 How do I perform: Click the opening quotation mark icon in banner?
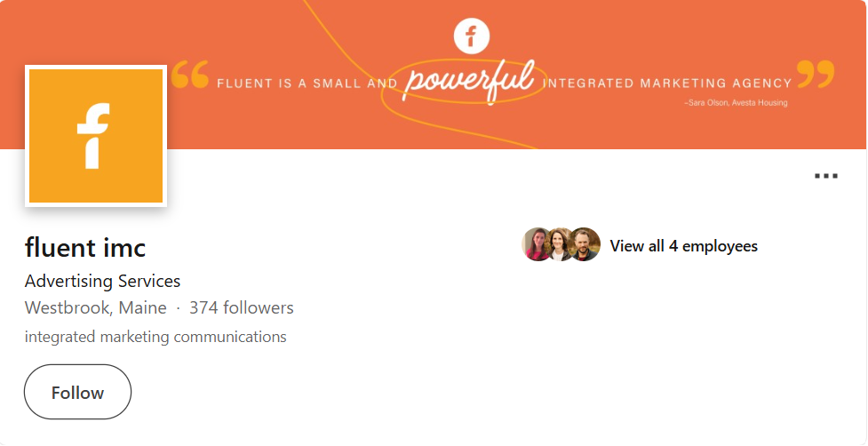click(189, 75)
